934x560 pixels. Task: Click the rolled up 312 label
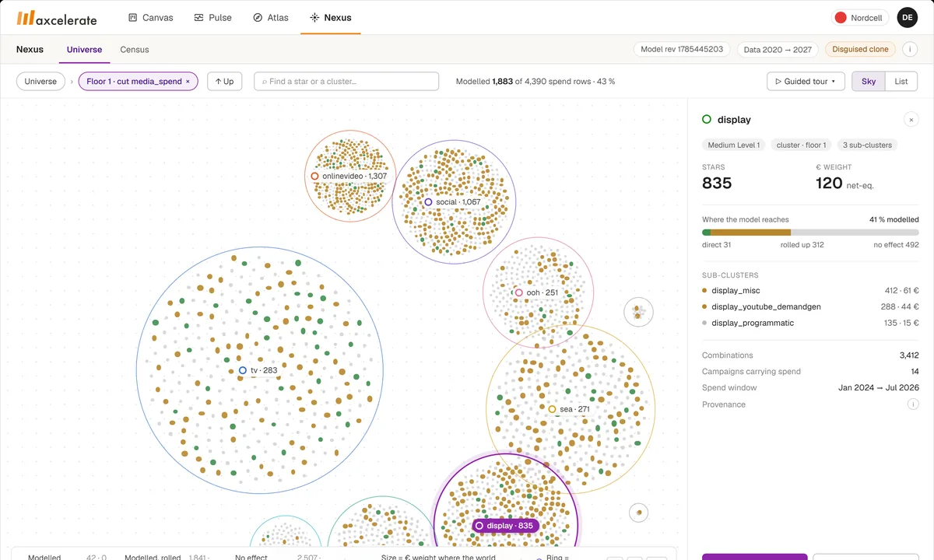point(802,244)
